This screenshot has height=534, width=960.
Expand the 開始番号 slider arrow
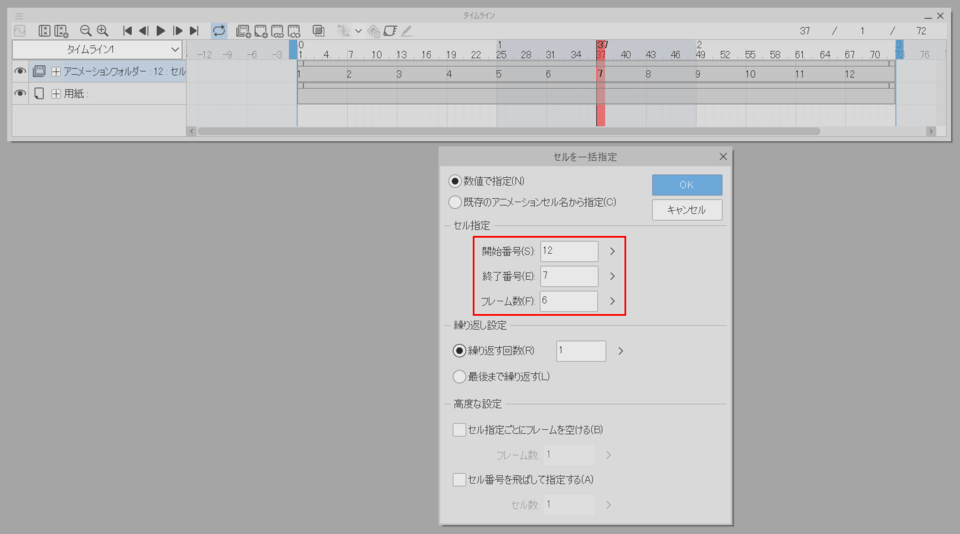(612, 252)
